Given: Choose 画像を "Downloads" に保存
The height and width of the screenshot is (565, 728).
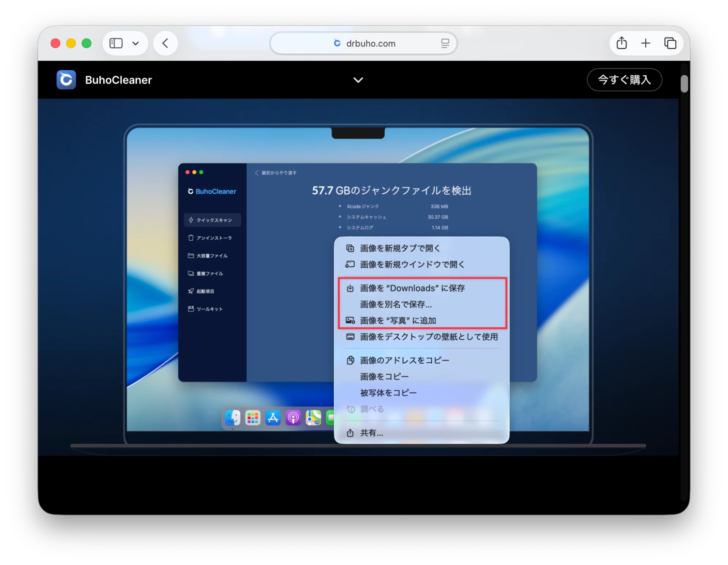Looking at the screenshot, I should (x=421, y=288).
